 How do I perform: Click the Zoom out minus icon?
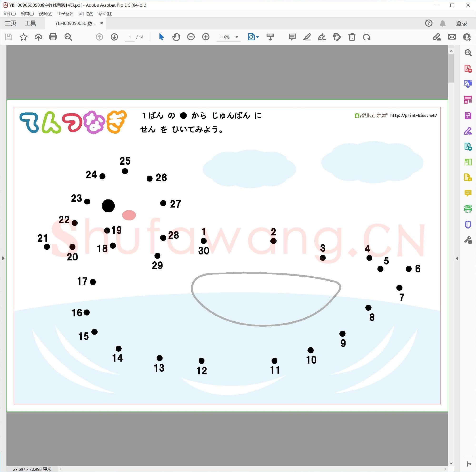pos(191,37)
